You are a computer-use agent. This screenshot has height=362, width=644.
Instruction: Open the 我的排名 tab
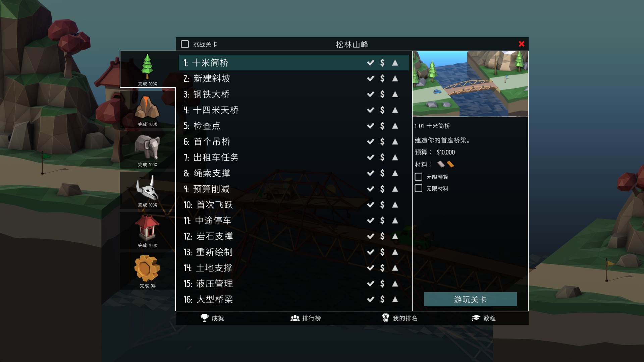400,318
